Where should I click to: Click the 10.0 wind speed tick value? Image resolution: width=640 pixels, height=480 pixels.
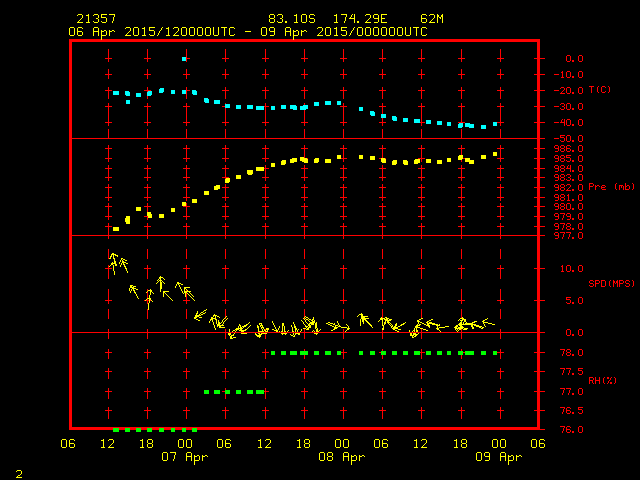click(571, 269)
